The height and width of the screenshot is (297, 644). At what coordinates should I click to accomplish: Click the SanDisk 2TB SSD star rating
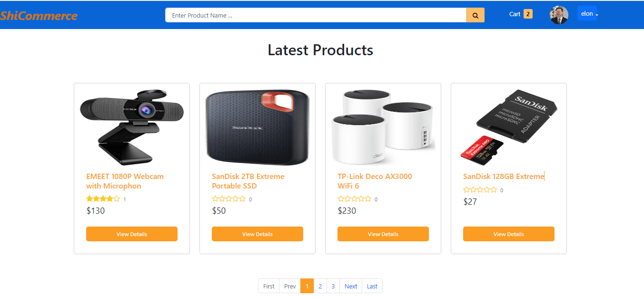click(228, 199)
